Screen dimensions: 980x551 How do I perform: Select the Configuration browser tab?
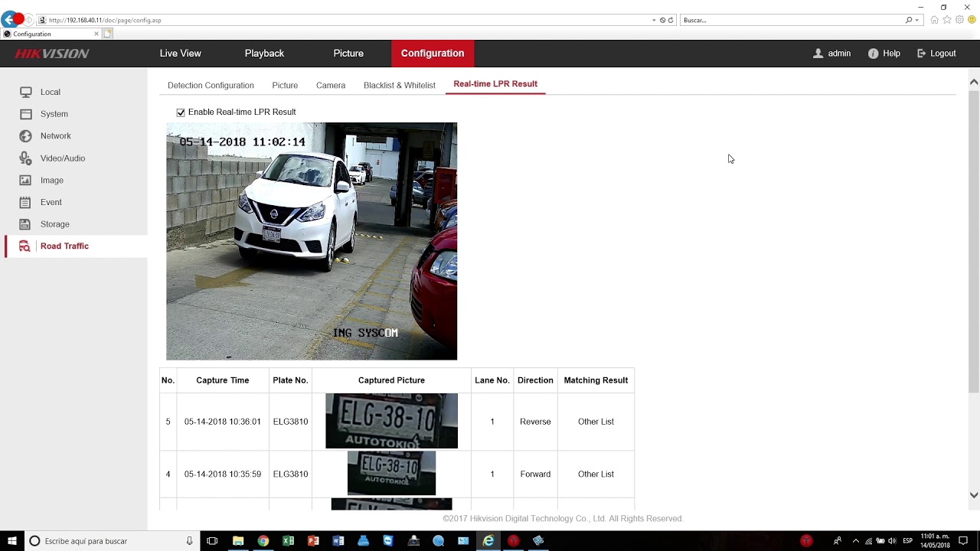pyautogui.click(x=50, y=34)
